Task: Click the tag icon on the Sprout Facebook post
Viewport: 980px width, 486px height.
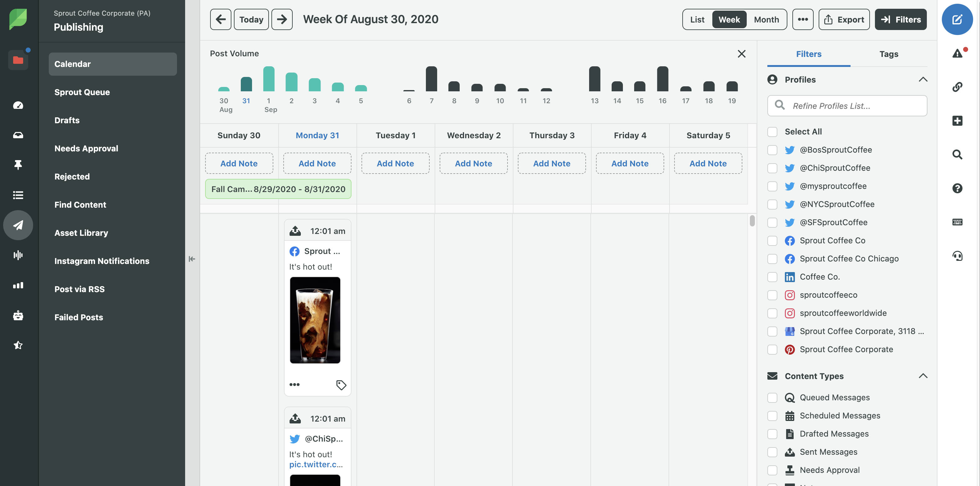Action: pos(341,385)
